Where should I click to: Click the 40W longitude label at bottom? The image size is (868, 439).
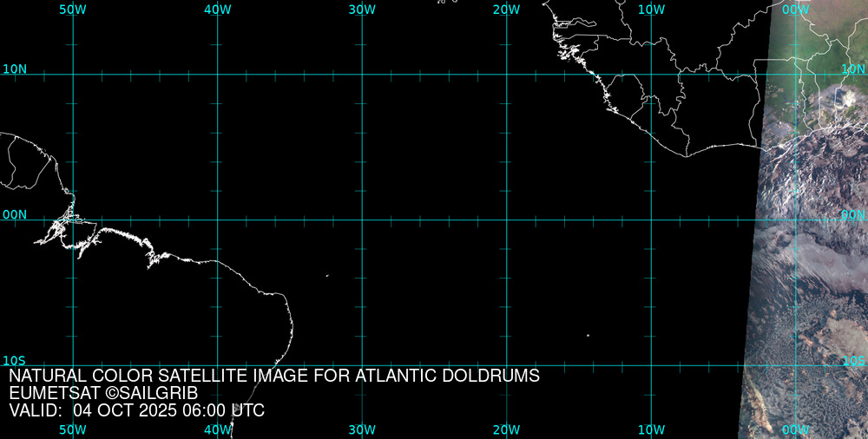(217, 429)
